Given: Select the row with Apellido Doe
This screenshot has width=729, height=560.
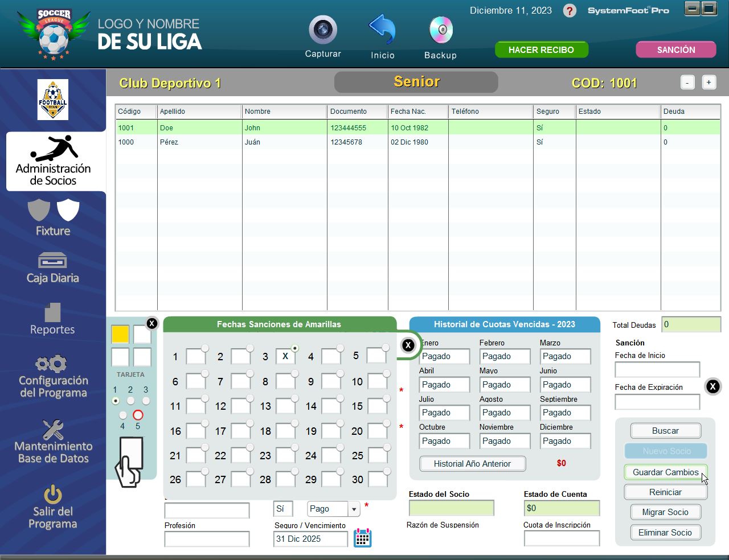Looking at the screenshot, I should pos(417,127).
